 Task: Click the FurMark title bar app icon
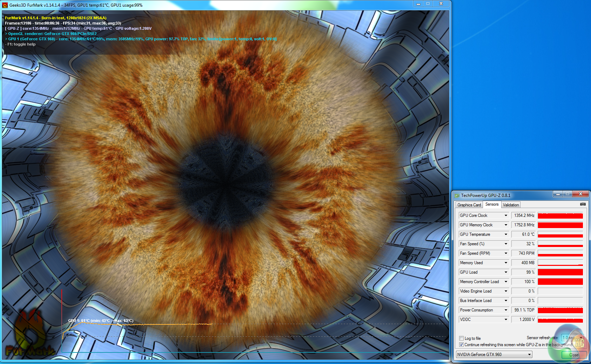5,5
